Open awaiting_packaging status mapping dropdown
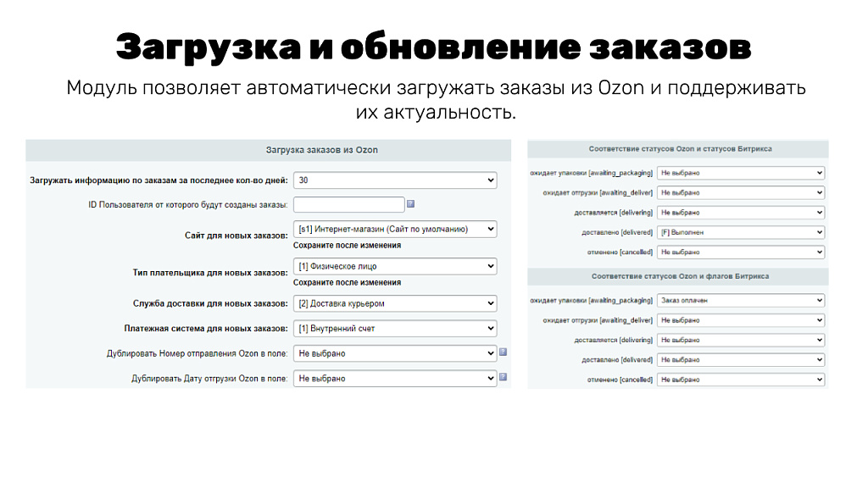This screenshot has width=868, height=488. click(x=740, y=172)
